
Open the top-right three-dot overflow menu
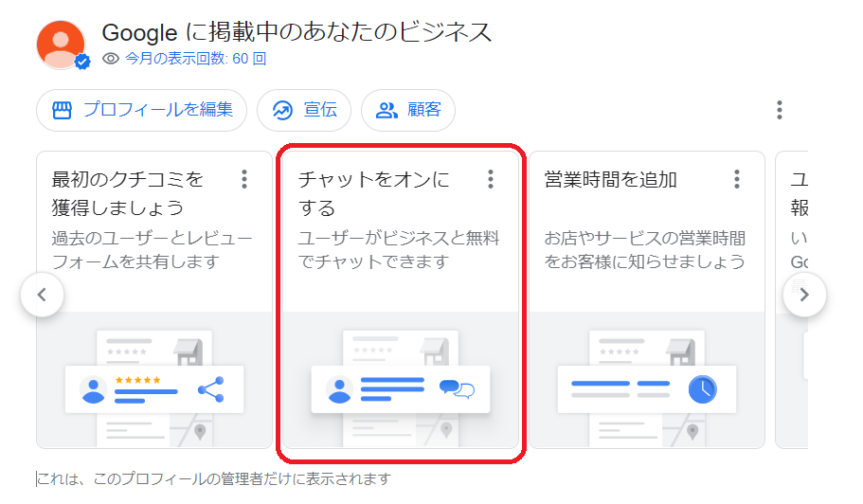click(779, 110)
